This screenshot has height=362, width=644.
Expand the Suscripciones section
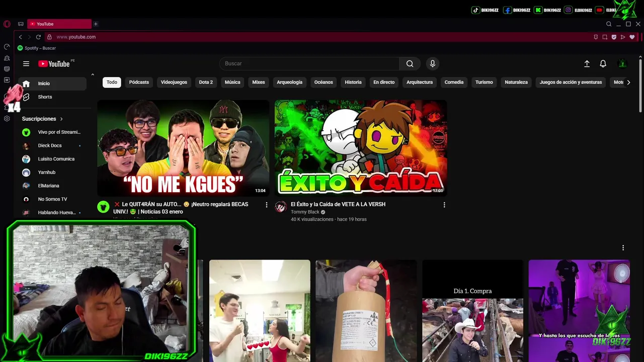43,119
